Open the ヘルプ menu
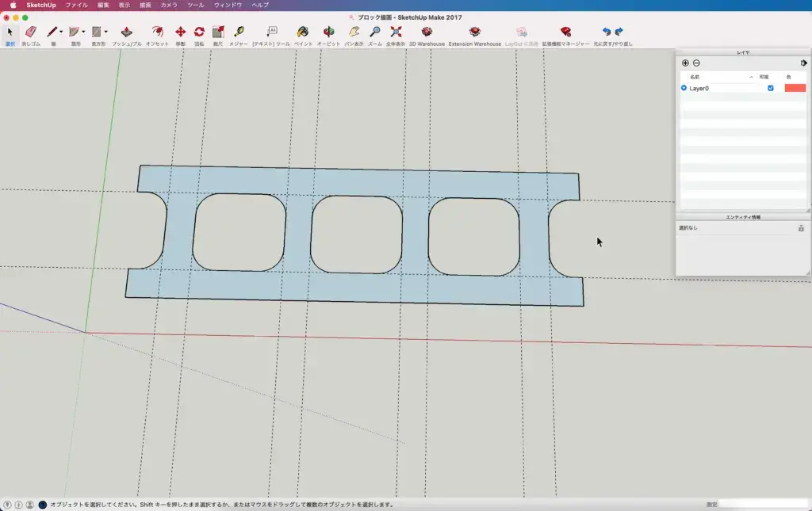 (260, 6)
